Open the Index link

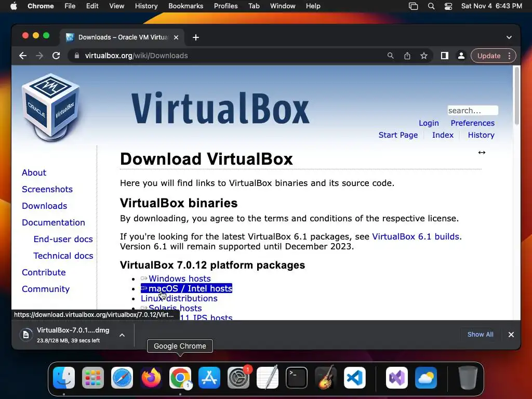tap(443, 135)
